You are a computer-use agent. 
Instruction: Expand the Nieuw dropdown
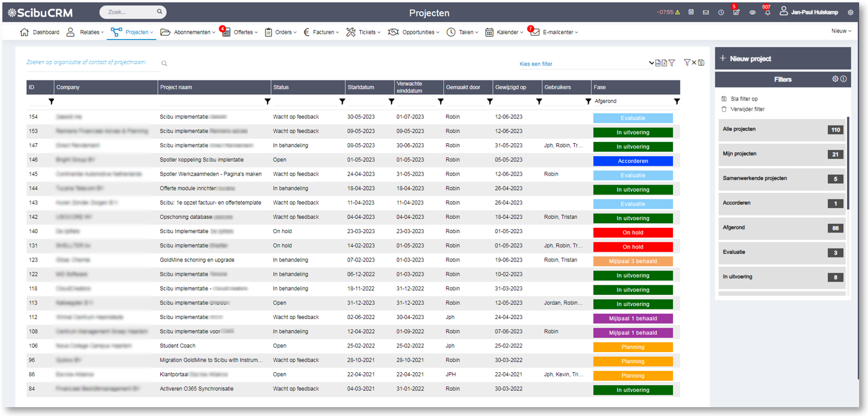pos(841,31)
